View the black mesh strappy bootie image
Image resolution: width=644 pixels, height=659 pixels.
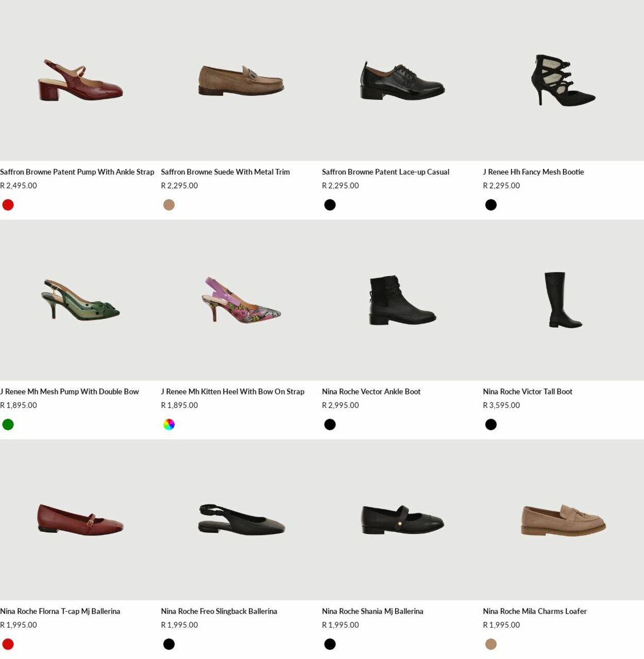point(563,80)
